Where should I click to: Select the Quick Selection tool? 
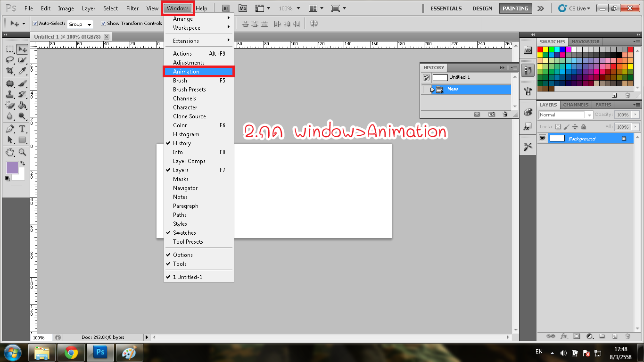pyautogui.click(x=22, y=60)
